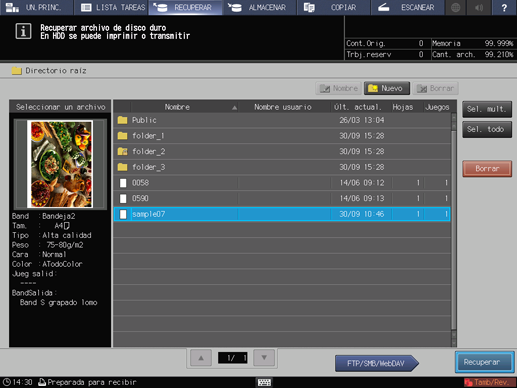Open the Public folder icon
Image resolution: width=517 pixels, height=388 pixels.
coord(122,120)
